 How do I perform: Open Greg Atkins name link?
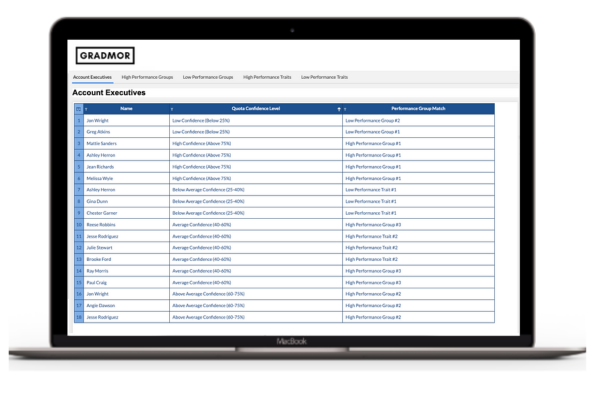98,132
